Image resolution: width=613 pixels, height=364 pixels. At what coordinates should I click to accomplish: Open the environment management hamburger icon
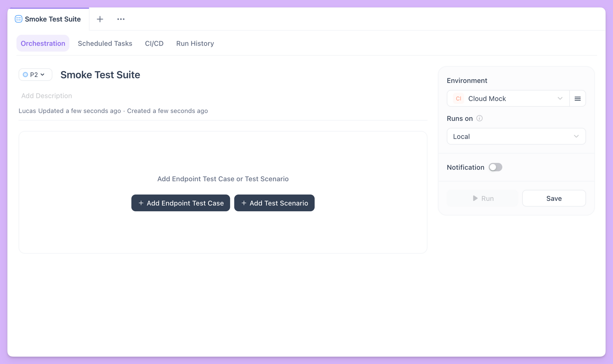point(577,98)
